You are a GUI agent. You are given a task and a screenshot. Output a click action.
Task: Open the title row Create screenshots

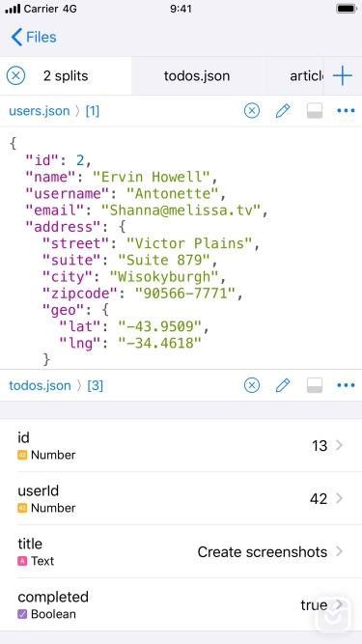click(181, 551)
